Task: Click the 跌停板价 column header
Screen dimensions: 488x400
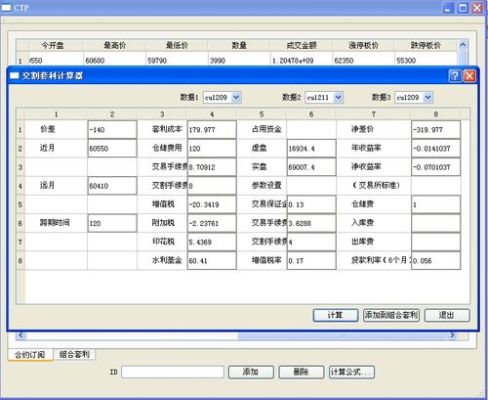Action: [x=426, y=45]
